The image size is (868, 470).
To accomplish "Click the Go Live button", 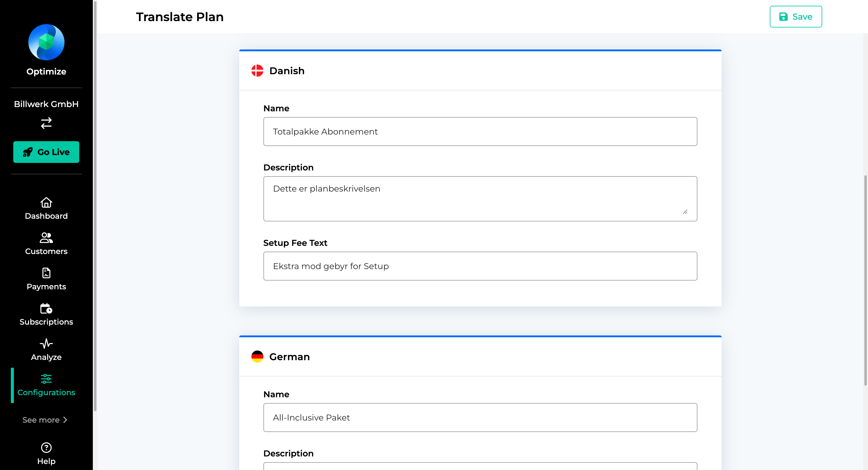I will coord(46,152).
